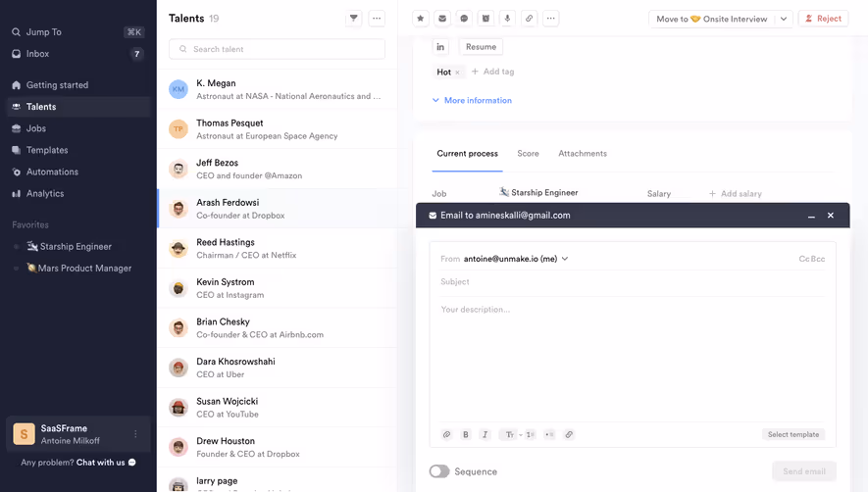This screenshot has height=492, width=868.
Task: Click Move to Onsite Interview button
Action: tap(711, 19)
